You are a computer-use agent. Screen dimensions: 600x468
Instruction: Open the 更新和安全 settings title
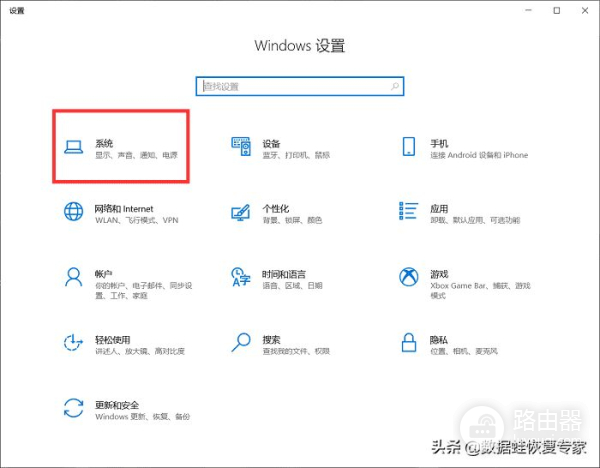coord(117,405)
